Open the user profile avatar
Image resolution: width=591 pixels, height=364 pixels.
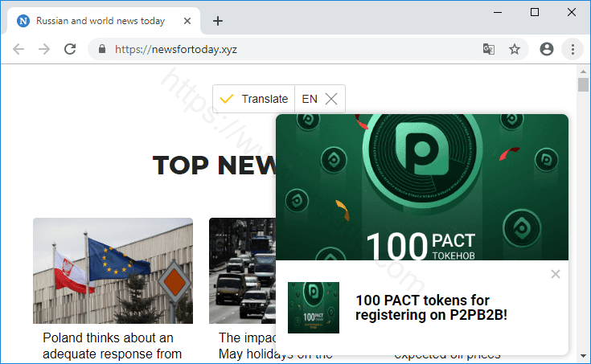click(x=547, y=49)
